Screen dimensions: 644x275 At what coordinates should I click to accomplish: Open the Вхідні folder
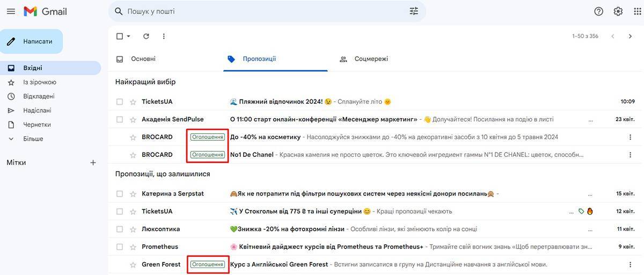click(50, 68)
